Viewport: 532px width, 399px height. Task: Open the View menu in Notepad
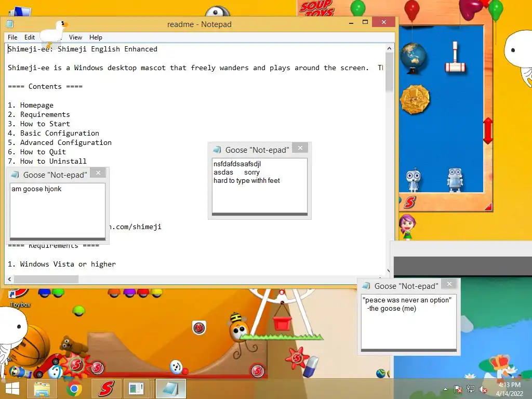[x=75, y=37]
